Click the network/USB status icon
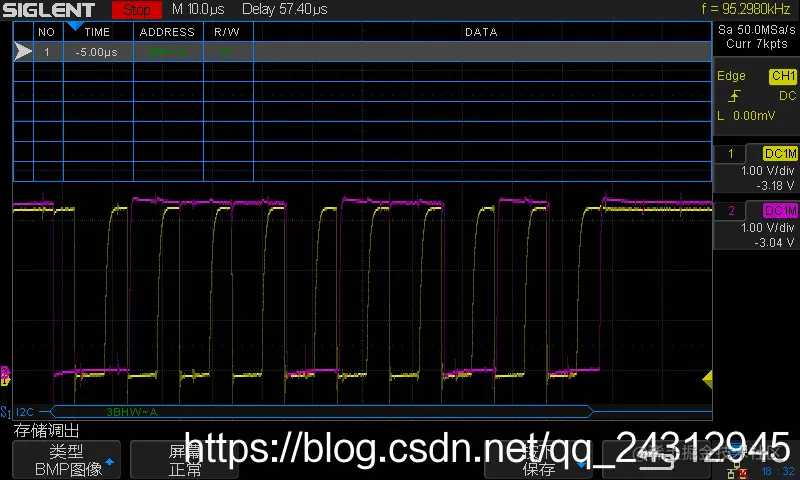 coord(738,471)
